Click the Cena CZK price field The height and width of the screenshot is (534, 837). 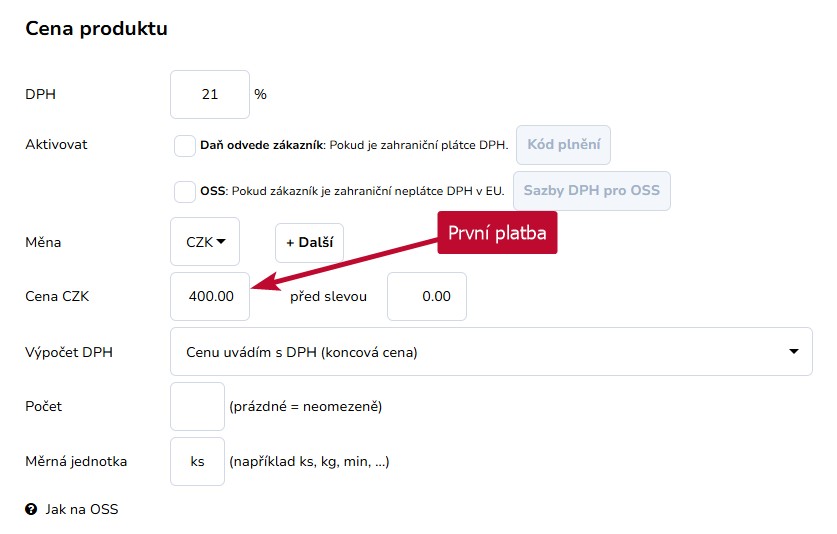(x=210, y=296)
